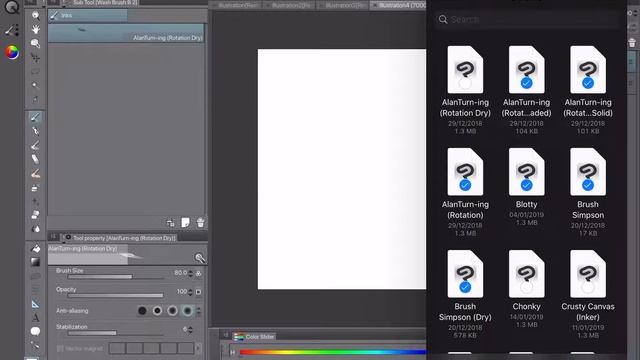The width and height of the screenshot is (640, 360).
Task: Switch to the Sub Tool palette tab
Action: click(x=101, y=2)
